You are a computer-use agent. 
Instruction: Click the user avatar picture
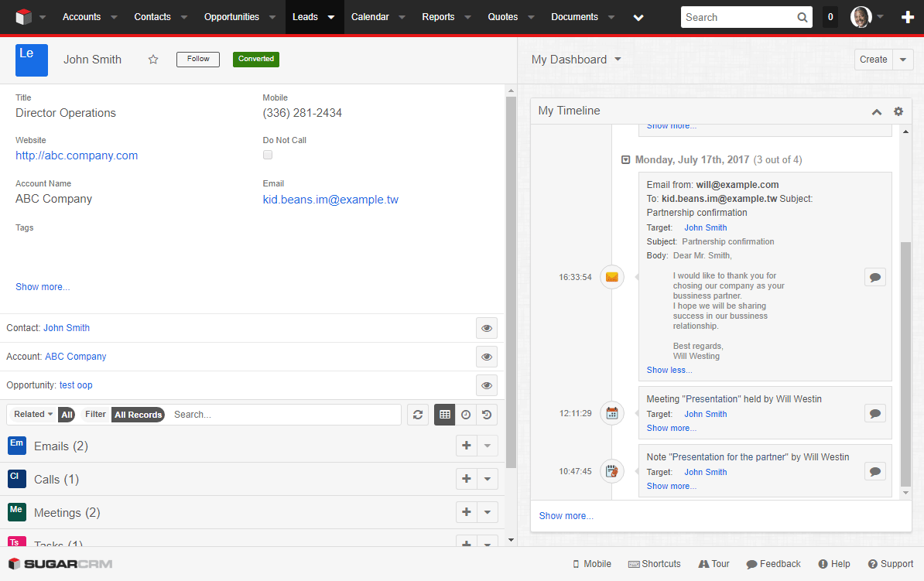tap(861, 17)
